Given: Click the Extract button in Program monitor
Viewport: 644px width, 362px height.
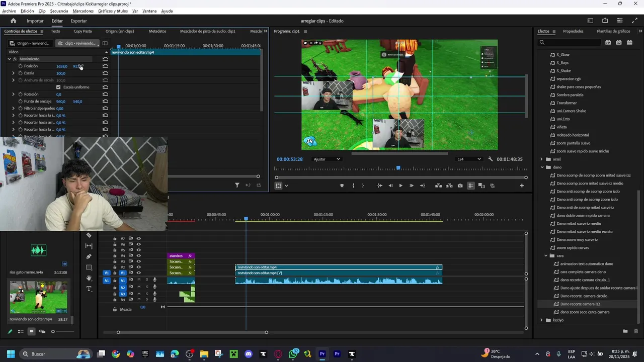Looking at the screenshot, I should pyautogui.click(x=449, y=186).
